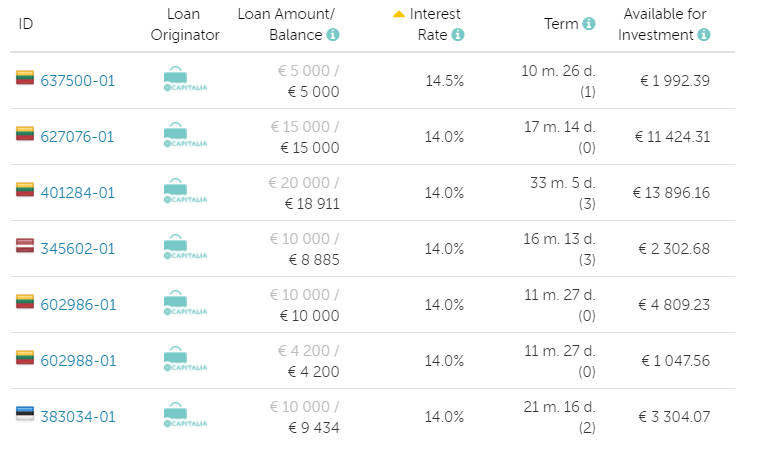Click Available for Investment info icon

(x=704, y=35)
